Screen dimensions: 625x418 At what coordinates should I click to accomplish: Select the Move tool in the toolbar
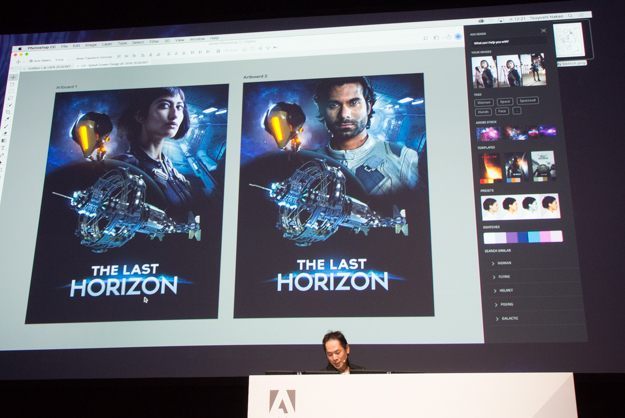tap(12, 76)
